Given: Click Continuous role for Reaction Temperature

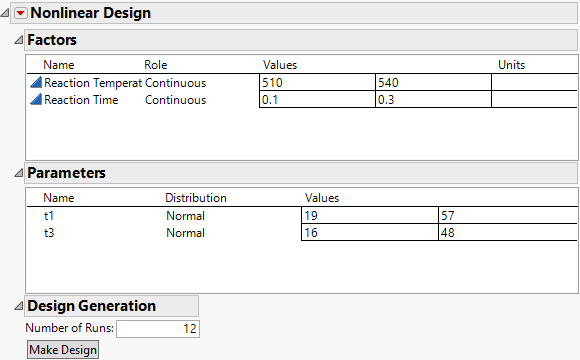Looking at the screenshot, I should click(x=175, y=83).
